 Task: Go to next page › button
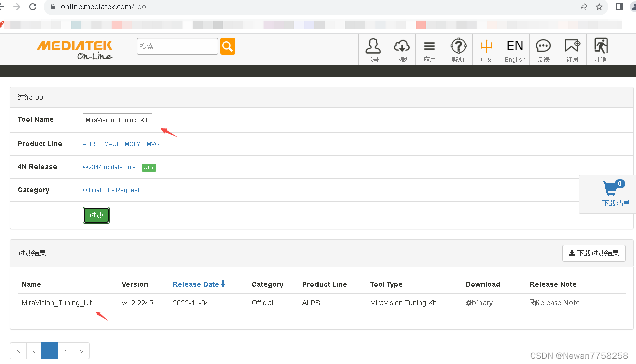[66, 351]
